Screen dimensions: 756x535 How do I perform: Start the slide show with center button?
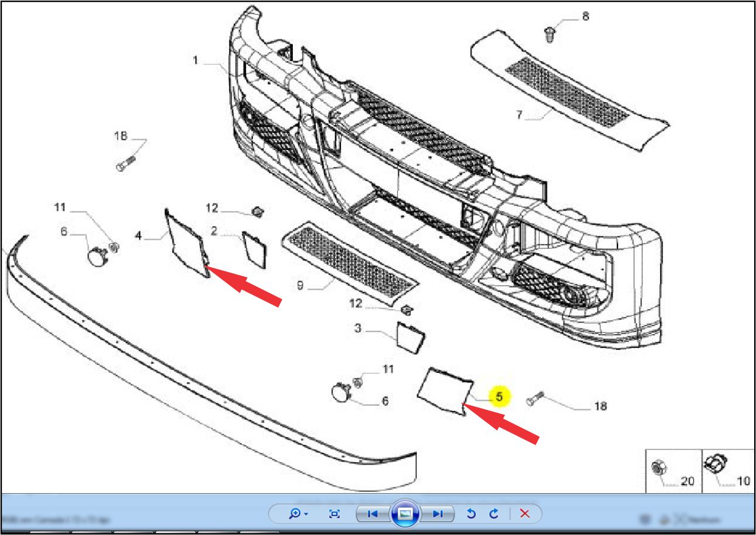tap(405, 514)
